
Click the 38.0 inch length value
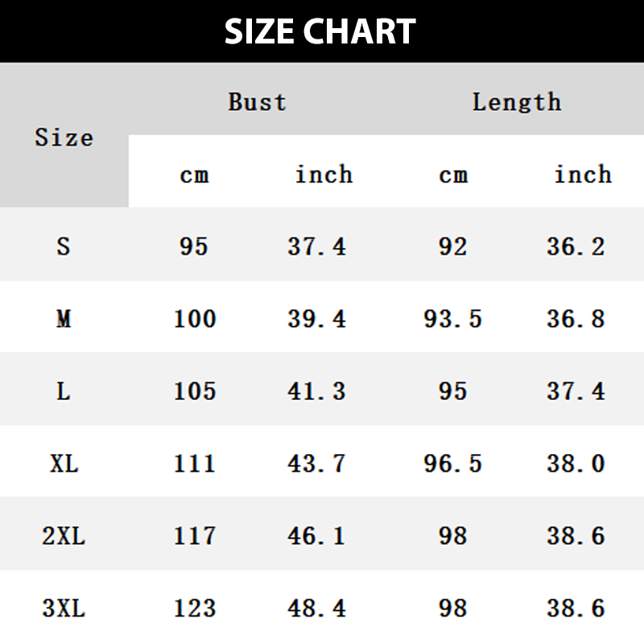point(576,464)
